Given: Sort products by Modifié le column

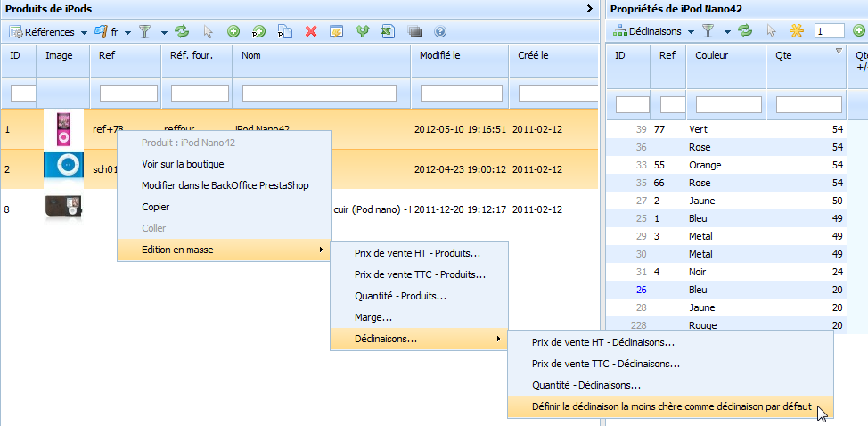Looking at the screenshot, I should (460, 61).
